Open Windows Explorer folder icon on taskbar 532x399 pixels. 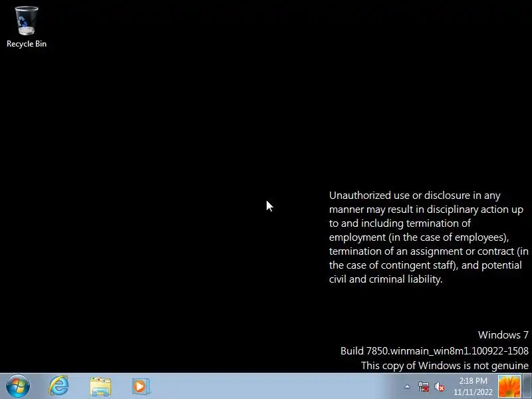(100, 386)
